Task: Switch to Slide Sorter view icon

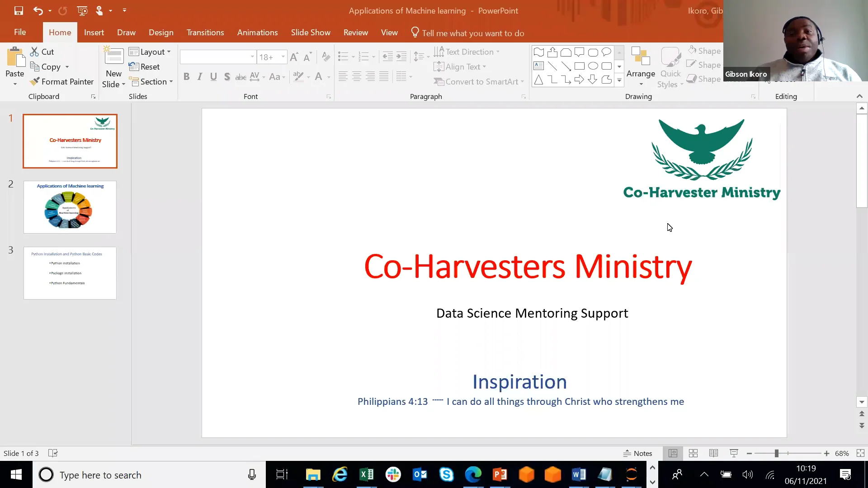Action: click(693, 453)
